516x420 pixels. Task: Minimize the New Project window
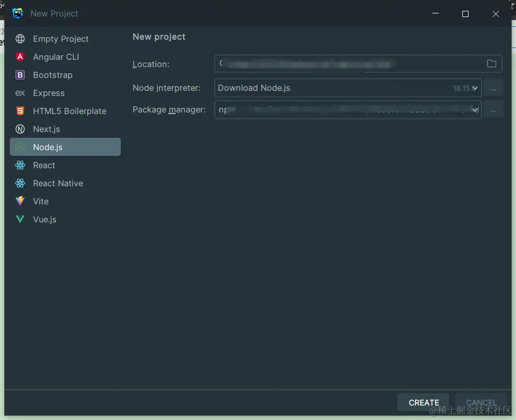click(x=436, y=14)
